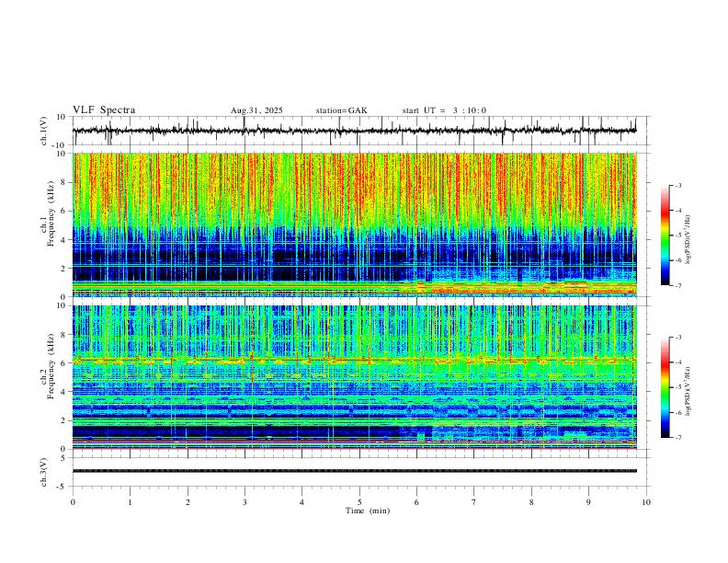Click the "5" tick on the ch.3(V) axis

tap(64, 457)
